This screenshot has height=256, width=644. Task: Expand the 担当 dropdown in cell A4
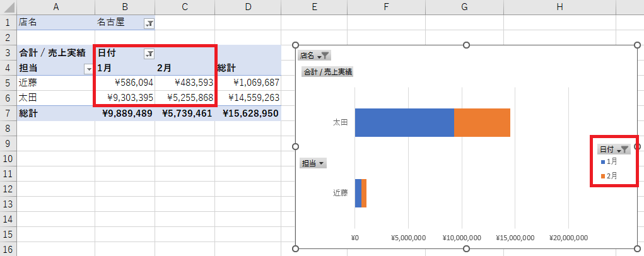pyautogui.click(x=88, y=69)
